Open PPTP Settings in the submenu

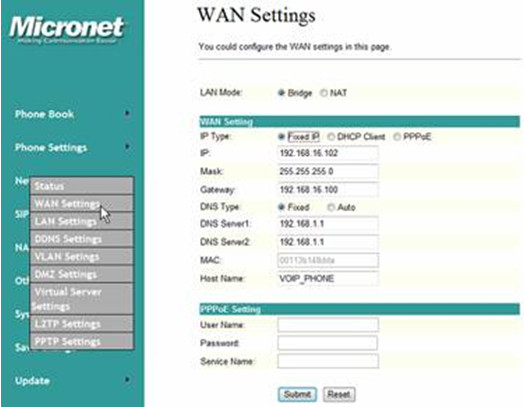click(x=82, y=341)
